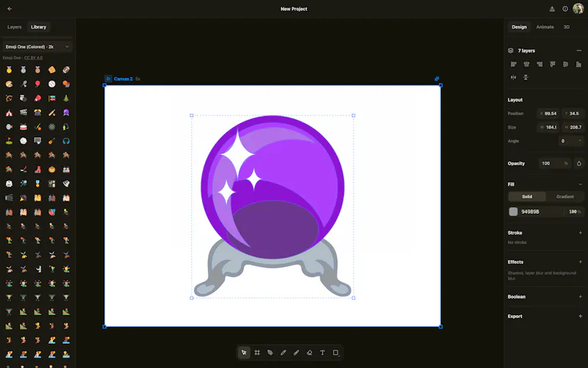Screen dimensions: 588x368
Task: Click the Canvas 2 play icon
Action: click(x=108, y=79)
